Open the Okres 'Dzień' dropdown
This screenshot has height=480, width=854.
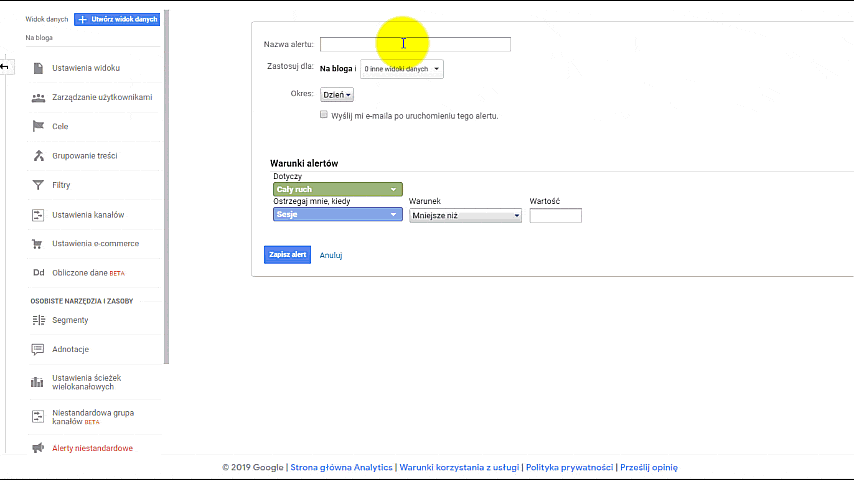337,95
